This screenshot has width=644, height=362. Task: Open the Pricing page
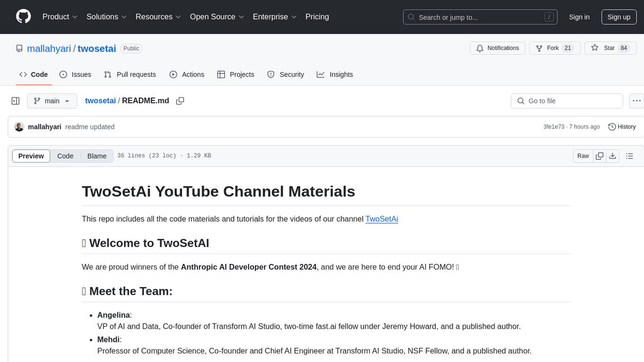(x=317, y=17)
